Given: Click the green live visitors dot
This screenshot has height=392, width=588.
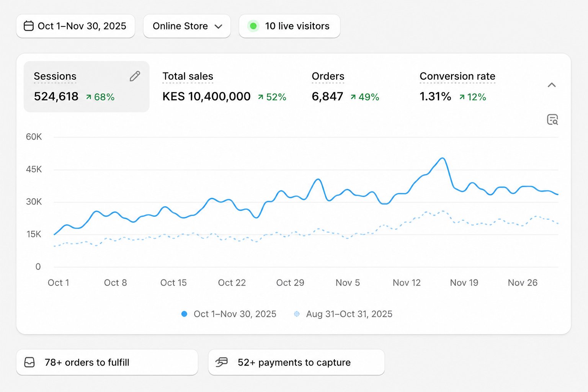Looking at the screenshot, I should pos(253,26).
